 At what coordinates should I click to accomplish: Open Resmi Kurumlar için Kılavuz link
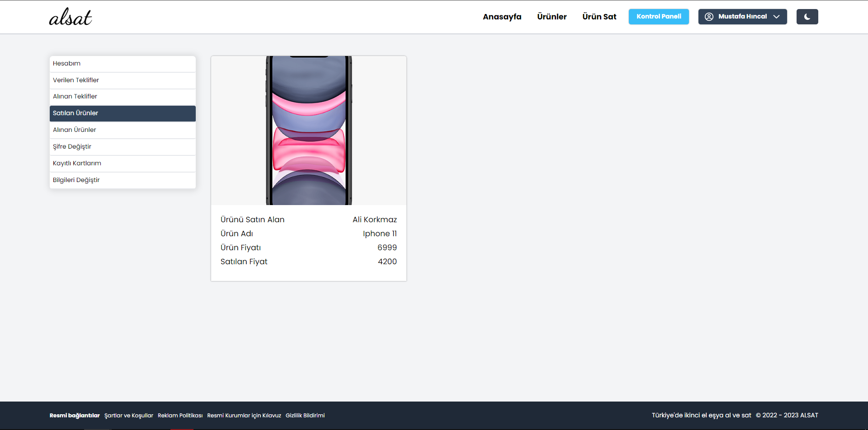pyautogui.click(x=244, y=416)
